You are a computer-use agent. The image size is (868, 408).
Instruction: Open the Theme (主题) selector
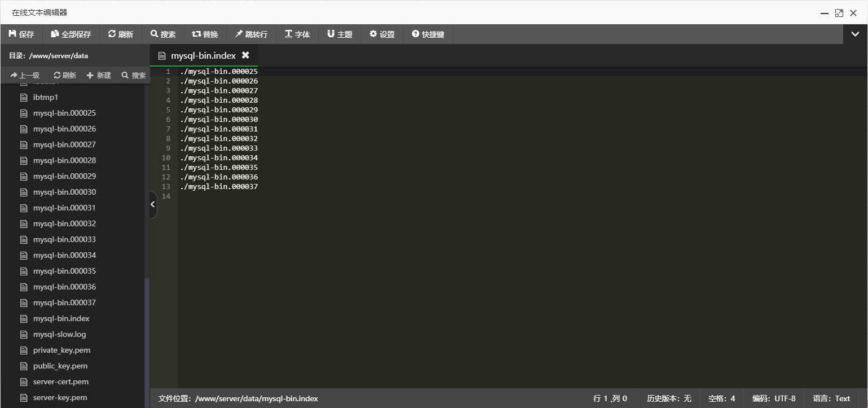pos(340,34)
